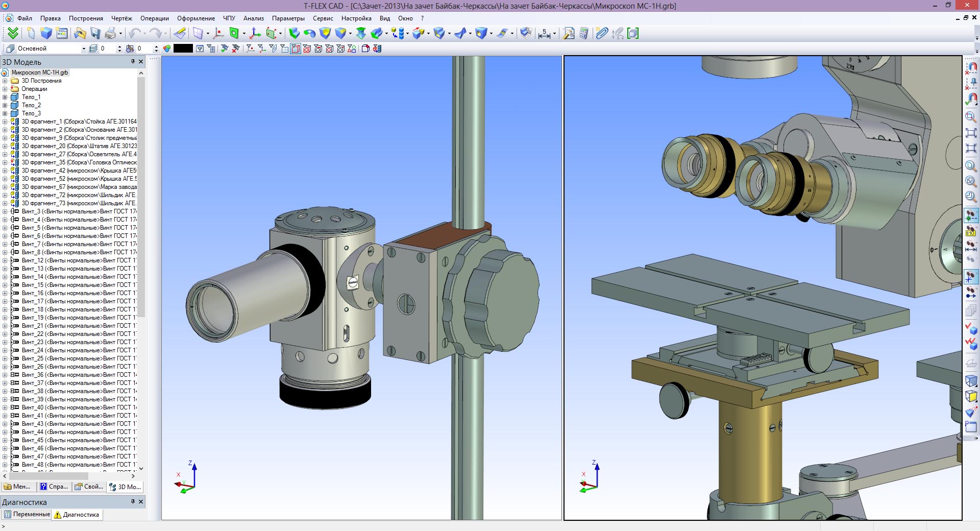Click the black color swatch
Screen dimensions: 980x531
pos(183,49)
